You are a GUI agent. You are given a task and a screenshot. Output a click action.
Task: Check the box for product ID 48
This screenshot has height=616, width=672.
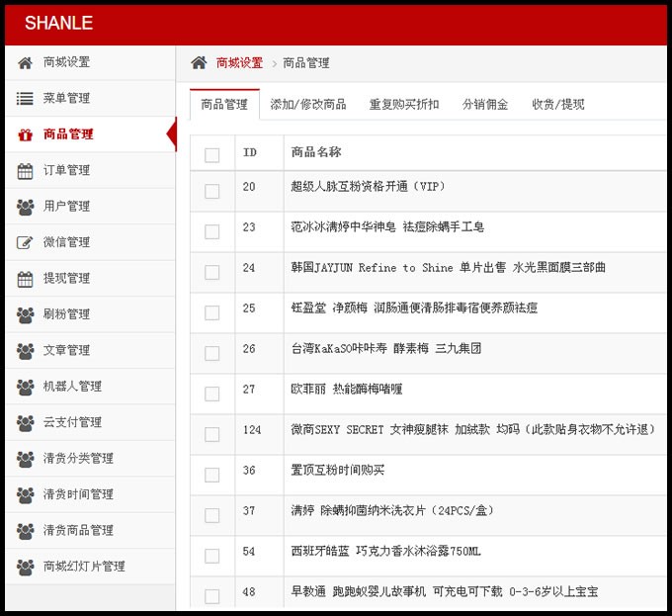pos(212,596)
